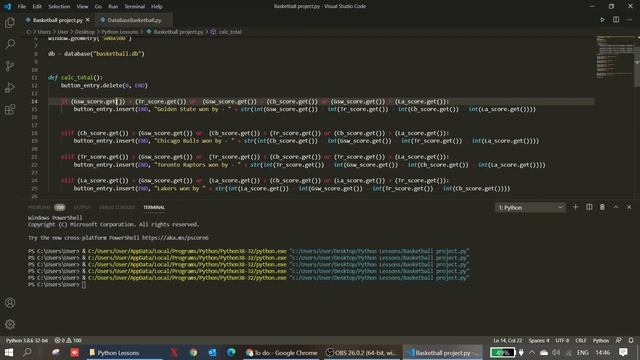Click Ln 14, Col 22 cursor position
The width and height of the screenshot is (640, 360).
click(x=507, y=340)
